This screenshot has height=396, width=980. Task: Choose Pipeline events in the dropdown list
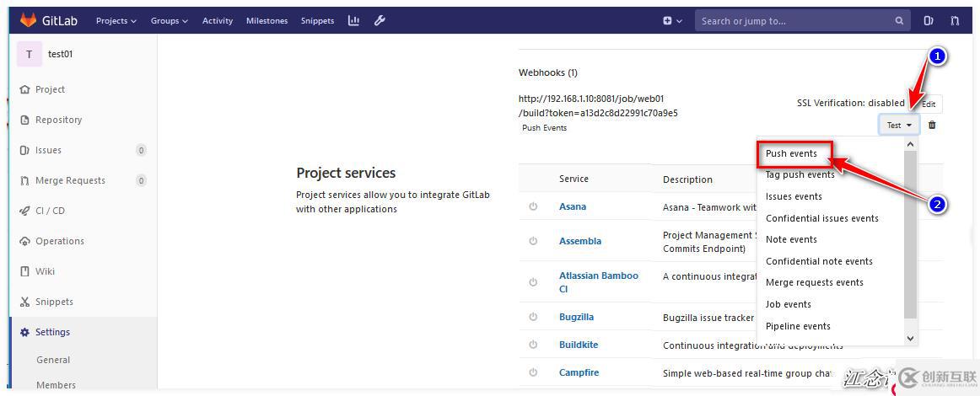click(798, 326)
